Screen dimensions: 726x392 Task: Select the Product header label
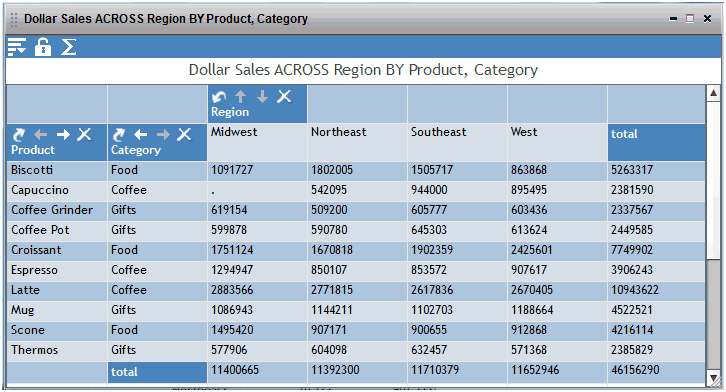click(33, 150)
